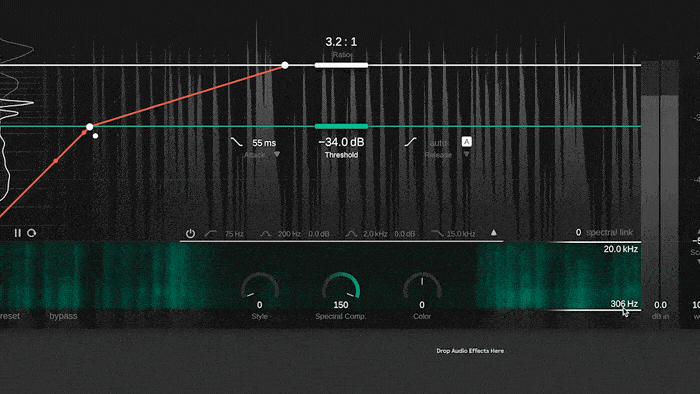This screenshot has width=700, height=394.
Task: Select the 15.0 kHz low-pass filter icon
Action: pyautogui.click(x=438, y=233)
